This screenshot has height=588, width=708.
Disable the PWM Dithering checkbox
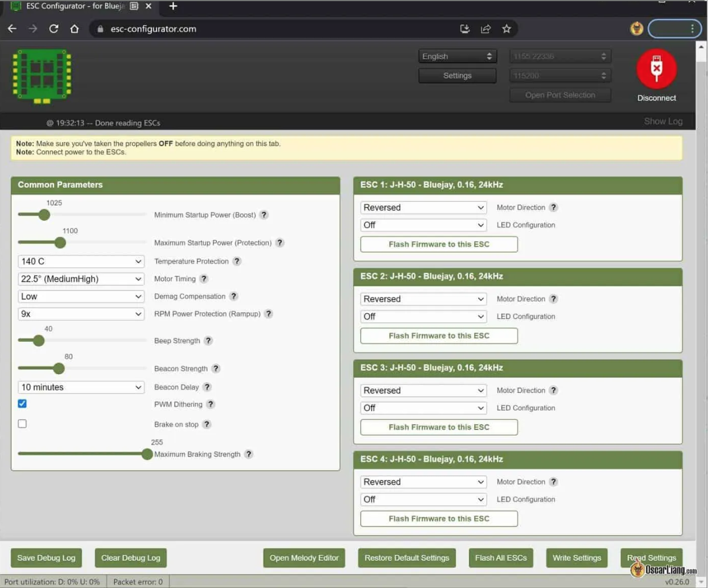(x=22, y=404)
